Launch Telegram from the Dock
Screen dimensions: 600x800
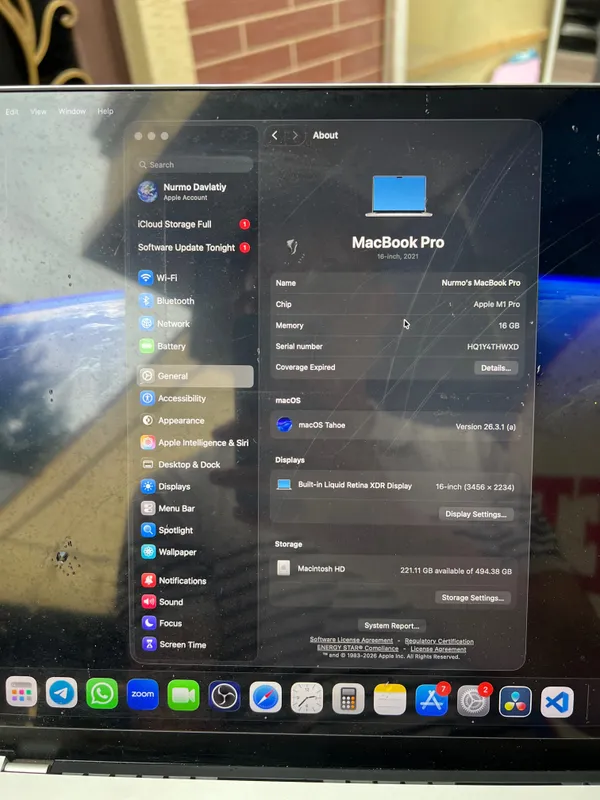pyautogui.click(x=62, y=693)
